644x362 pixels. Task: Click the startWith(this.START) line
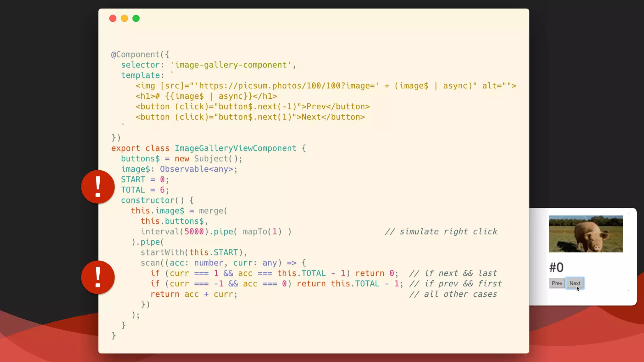pos(194,253)
